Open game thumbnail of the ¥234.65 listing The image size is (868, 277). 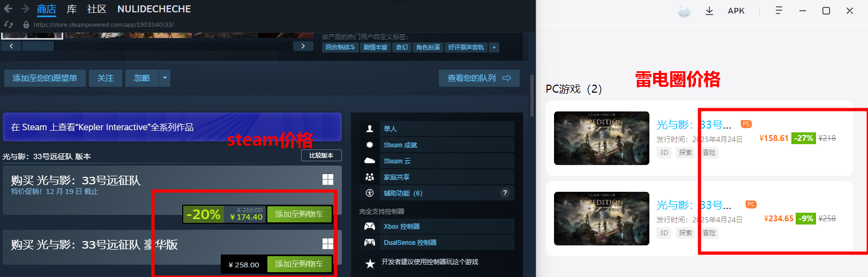pos(602,219)
